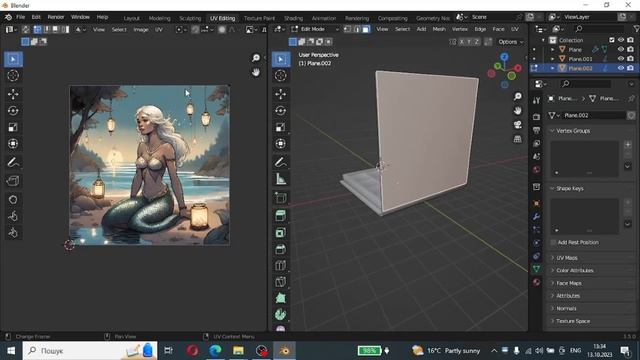This screenshot has height=360, width=640.
Task: Switch to orthographic grid view icon
Action: tap(518, 139)
